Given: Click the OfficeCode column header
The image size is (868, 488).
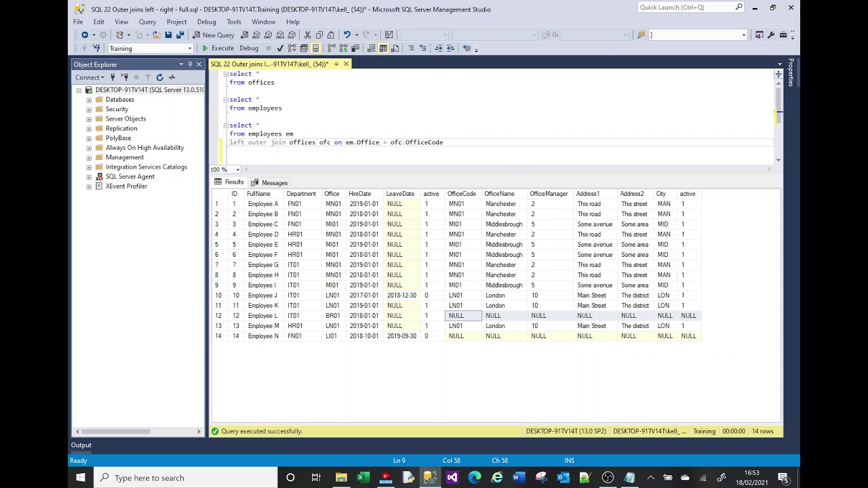Looking at the screenshot, I should point(461,194).
